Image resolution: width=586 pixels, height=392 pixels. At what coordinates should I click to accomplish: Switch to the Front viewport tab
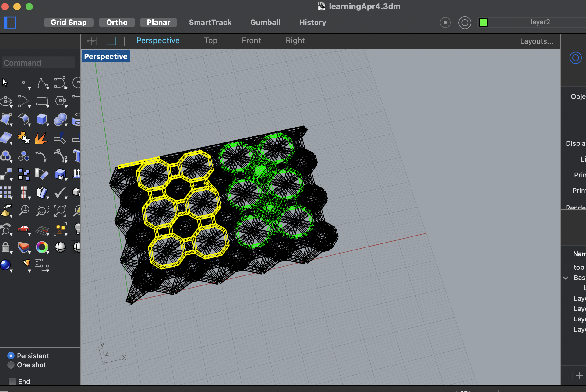251,41
